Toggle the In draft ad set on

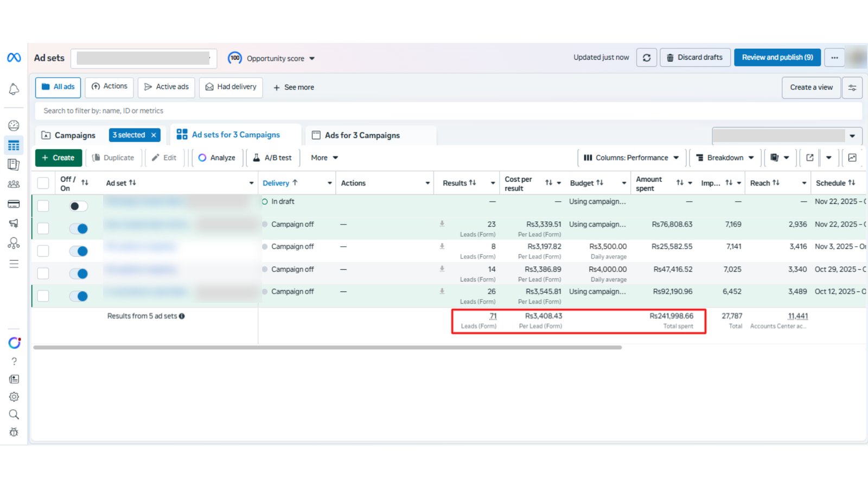tap(79, 206)
